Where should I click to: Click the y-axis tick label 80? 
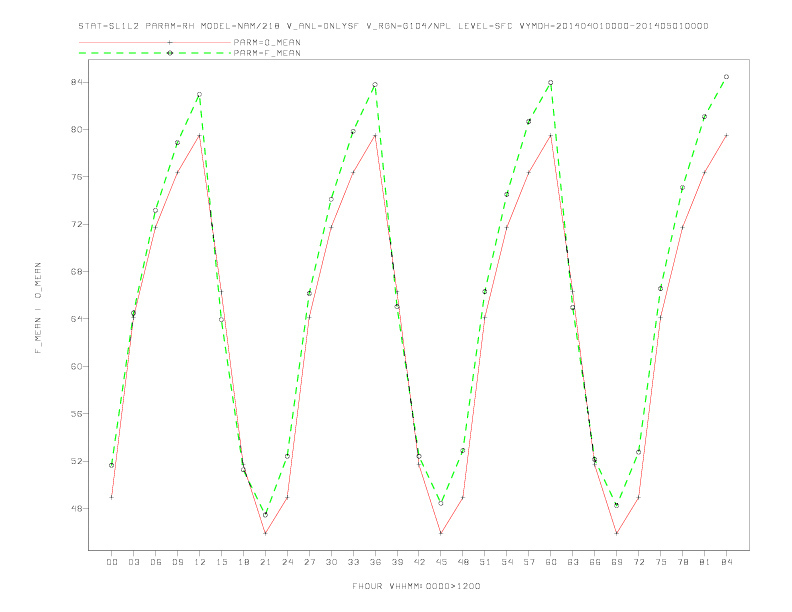pyautogui.click(x=75, y=129)
